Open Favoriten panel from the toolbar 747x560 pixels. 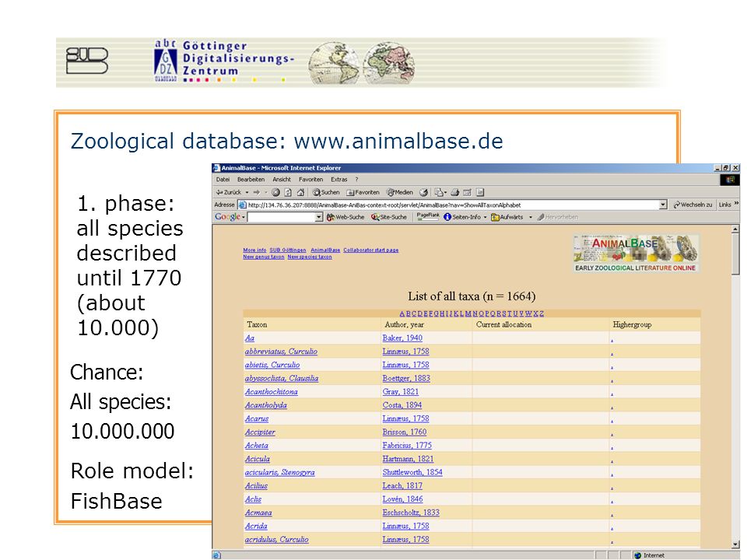(363, 192)
